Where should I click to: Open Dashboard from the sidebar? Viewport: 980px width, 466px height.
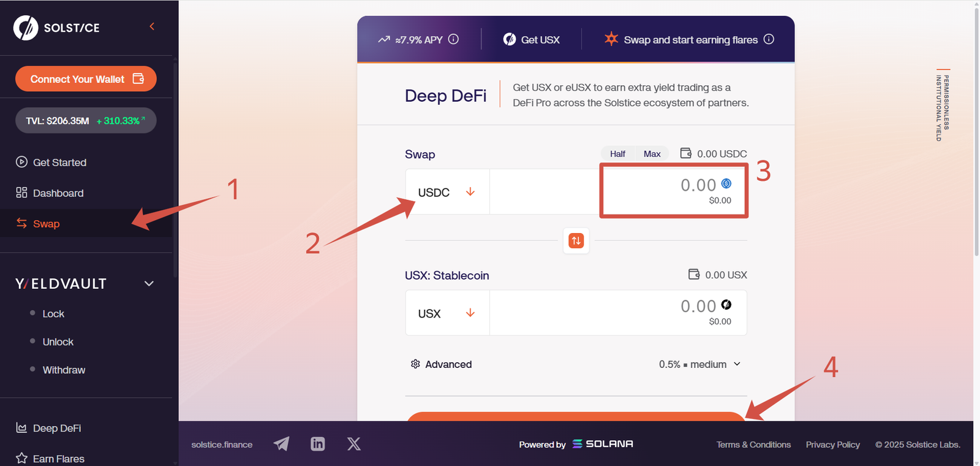[58, 193]
